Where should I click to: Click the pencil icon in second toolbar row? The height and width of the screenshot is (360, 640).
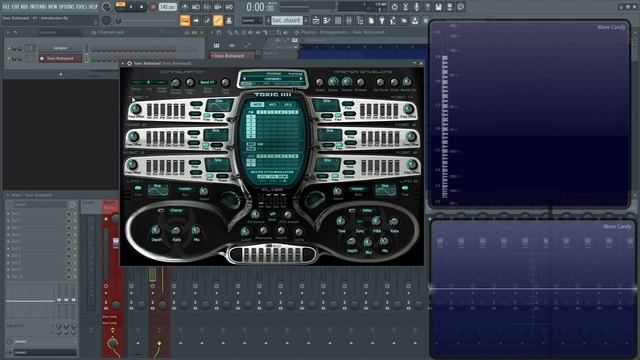tap(207, 20)
